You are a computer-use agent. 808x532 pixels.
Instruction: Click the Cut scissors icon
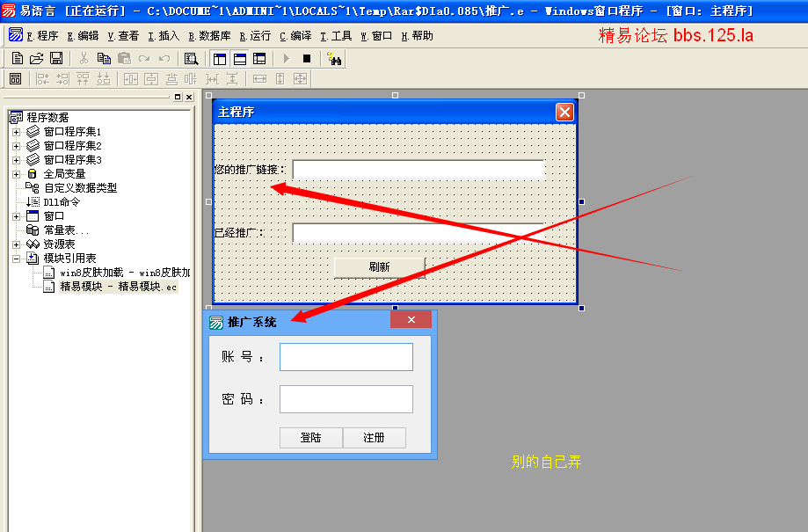pos(84,59)
